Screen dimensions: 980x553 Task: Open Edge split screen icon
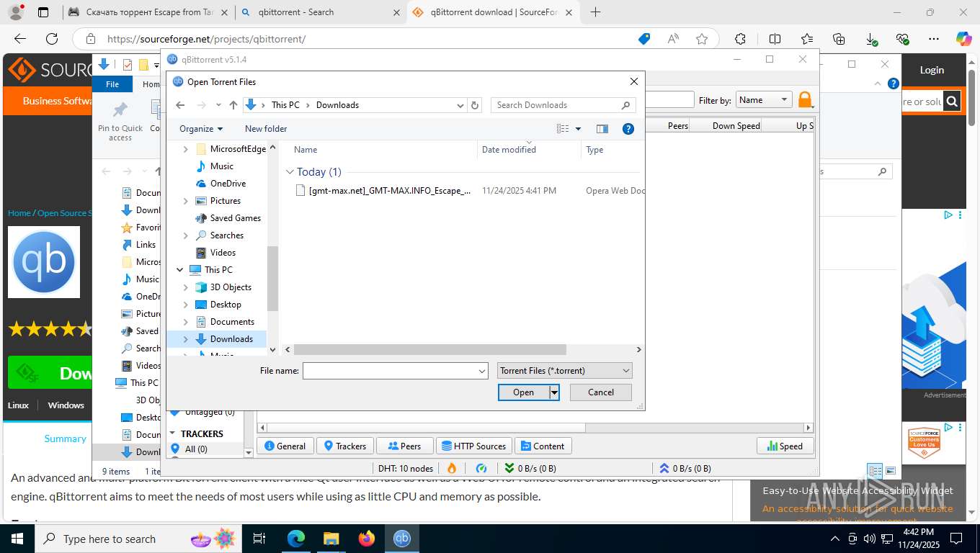click(x=775, y=39)
